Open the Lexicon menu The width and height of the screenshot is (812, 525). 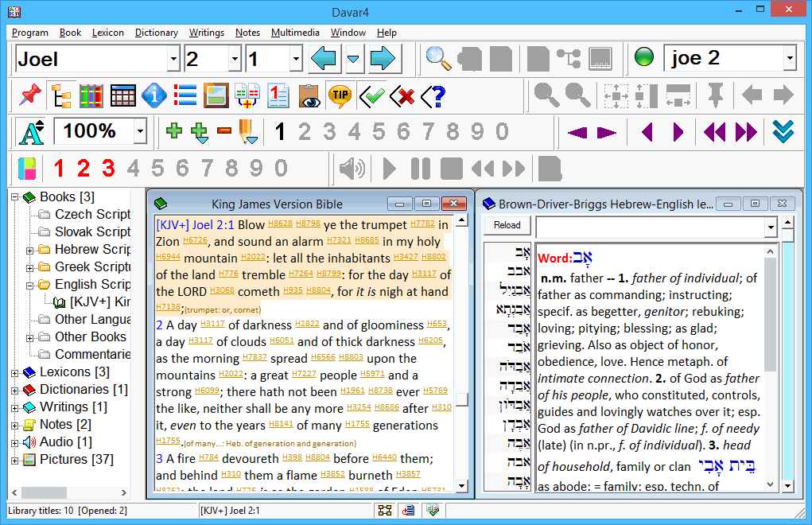pos(108,33)
